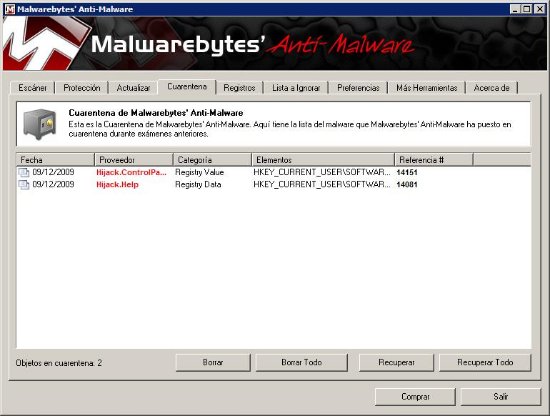Close the Malwarebytes window
The height and width of the screenshot is (416, 550).
click(x=539, y=9)
